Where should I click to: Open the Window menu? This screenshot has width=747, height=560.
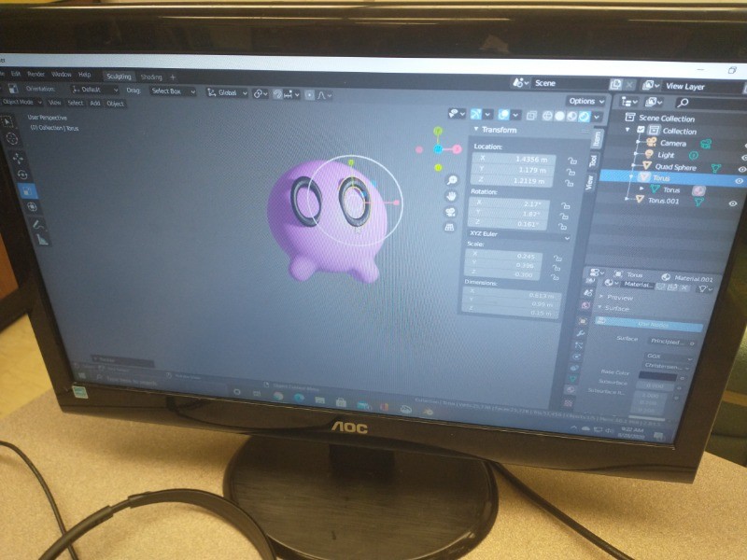[61, 75]
